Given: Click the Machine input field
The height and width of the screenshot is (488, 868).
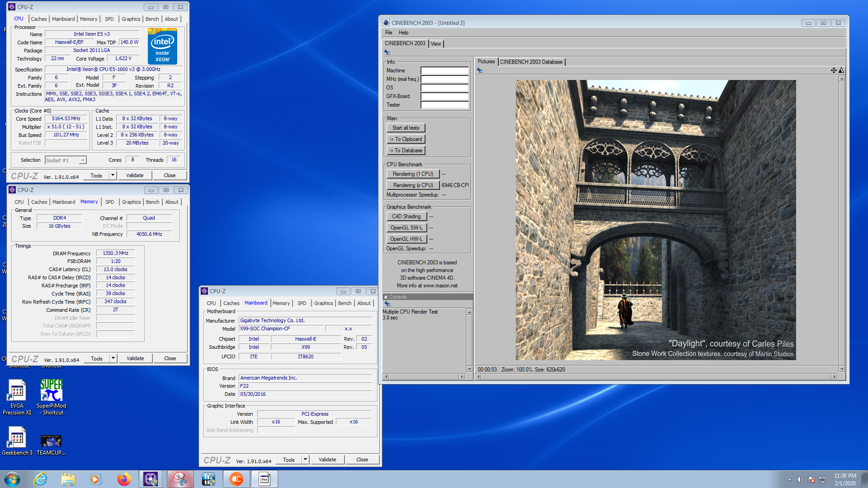Looking at the screenshot, I should [x=444, y=70].
